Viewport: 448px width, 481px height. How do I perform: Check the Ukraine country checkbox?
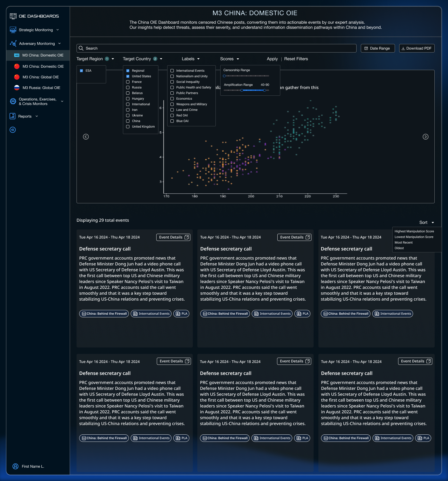pos(128,115)
